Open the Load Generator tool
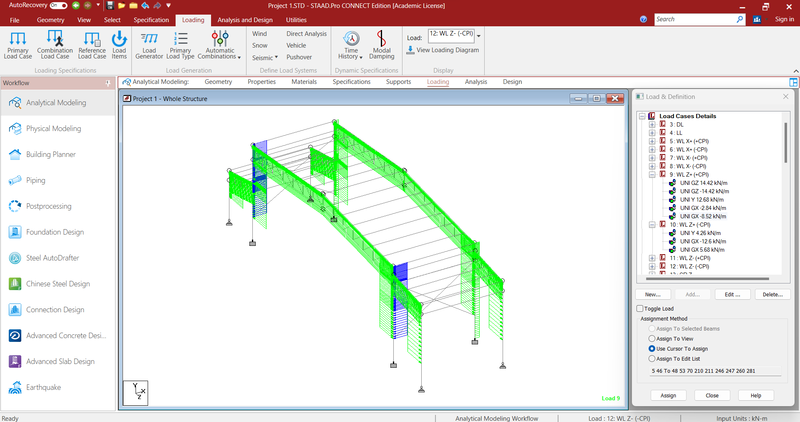Viewport: 800px width, 422px height. tap(149, 45)
